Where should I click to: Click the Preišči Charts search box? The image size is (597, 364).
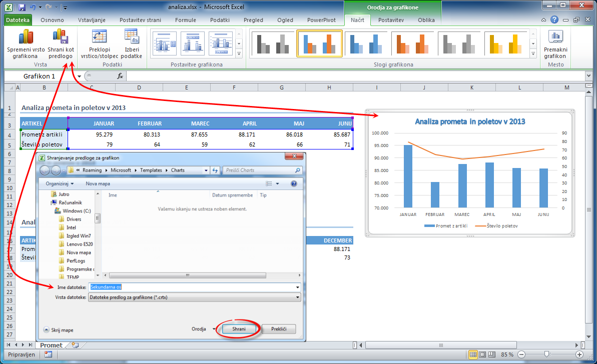tap(262, 170)
